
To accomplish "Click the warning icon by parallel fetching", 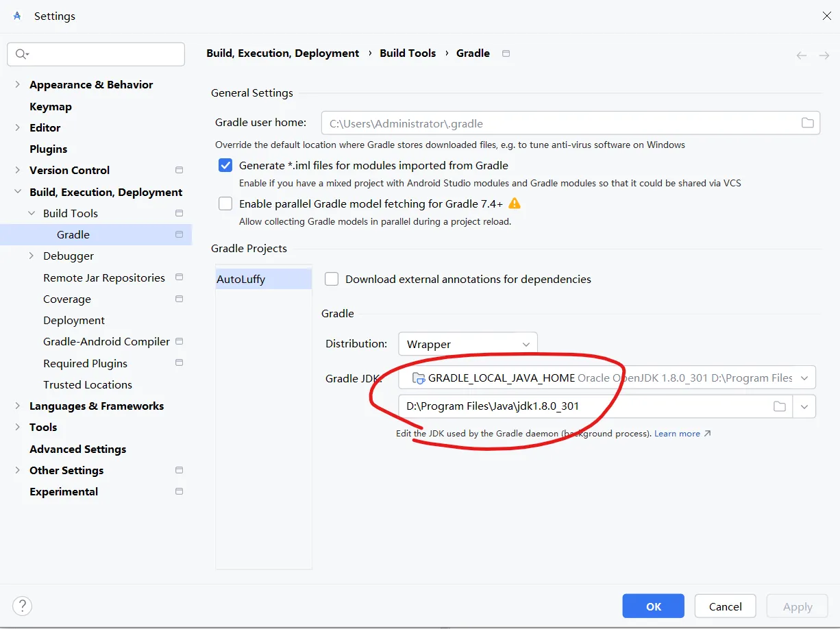I will click(515, 203).
